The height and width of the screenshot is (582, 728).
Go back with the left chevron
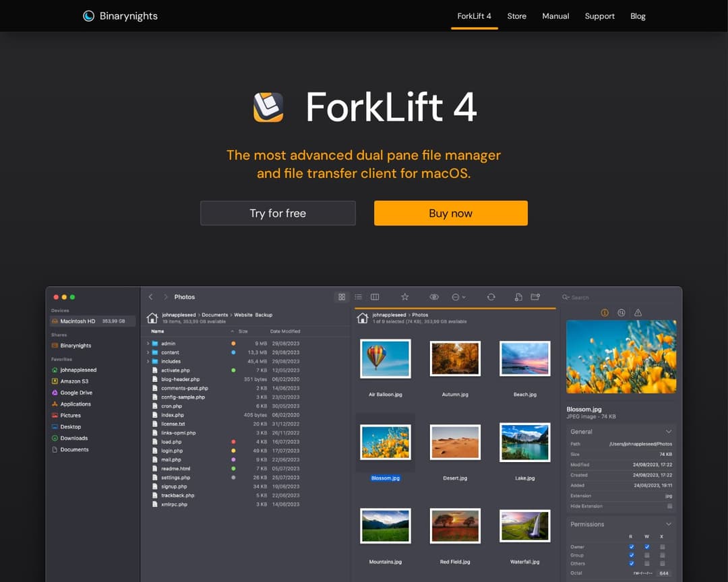(x=150, y=297)
